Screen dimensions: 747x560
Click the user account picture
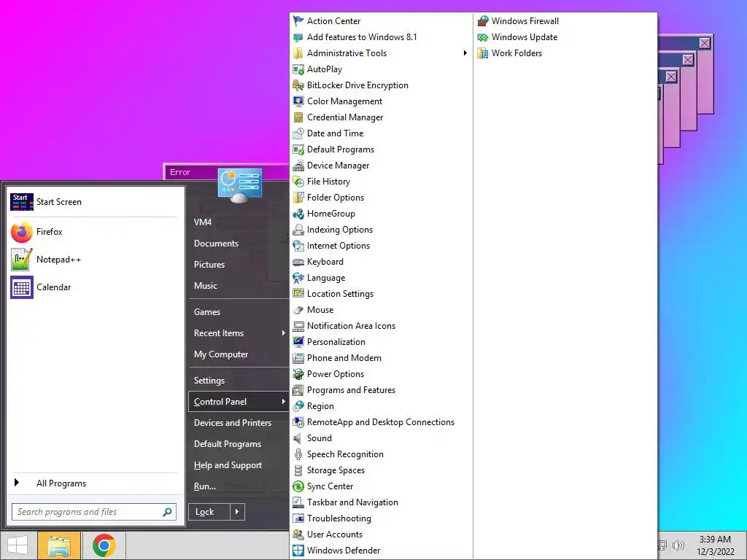pos(239,185)
